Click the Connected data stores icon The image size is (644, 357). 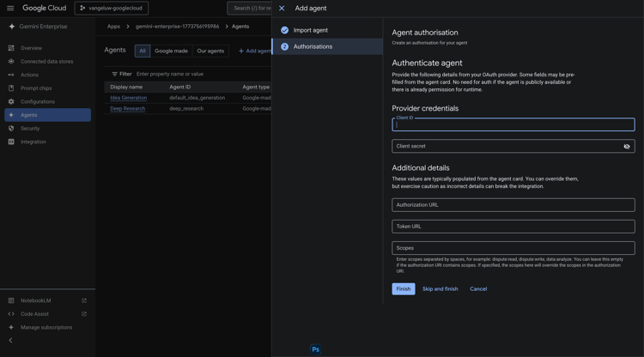(11, 62)
